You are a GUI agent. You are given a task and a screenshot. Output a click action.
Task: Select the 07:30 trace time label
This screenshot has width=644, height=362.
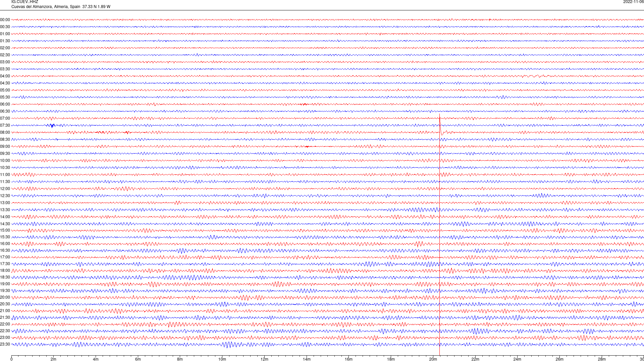pyautogui.click(x=5, y=125)
